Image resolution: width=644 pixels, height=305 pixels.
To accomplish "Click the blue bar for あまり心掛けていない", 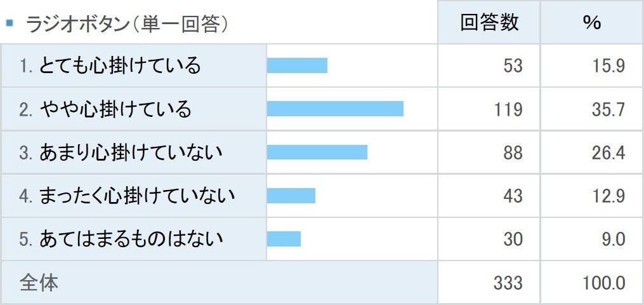I will tap(317, 152).
